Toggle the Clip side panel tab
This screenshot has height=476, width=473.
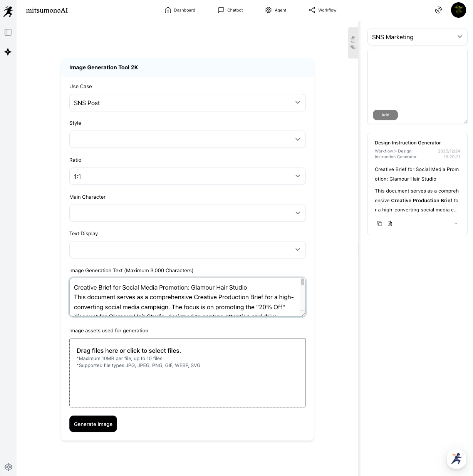(x=353, y=43)
